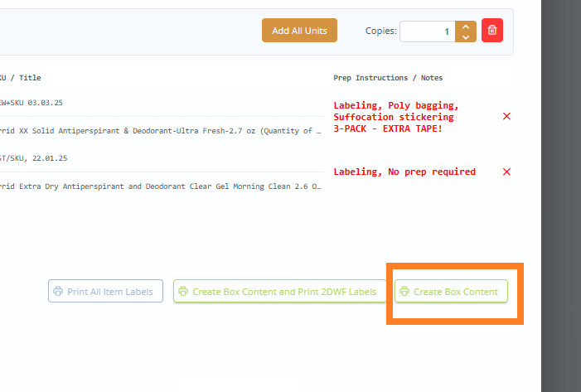
Task: Click the Copies: label
Action: coord(381,31)
